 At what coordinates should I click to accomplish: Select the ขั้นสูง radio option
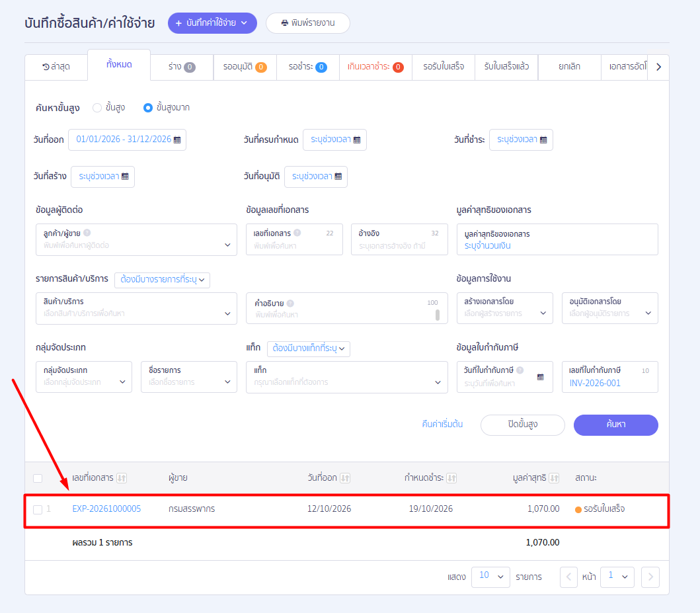click(x=97, y=108)
